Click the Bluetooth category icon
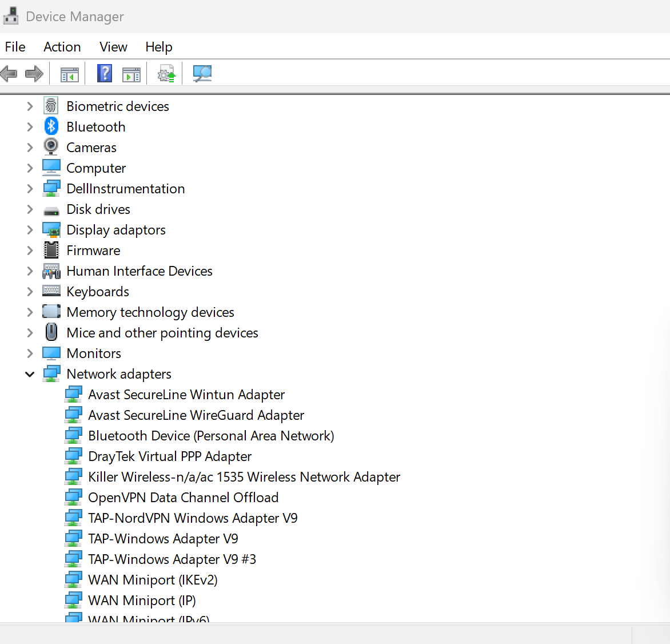The image size is (670, 644). 51,126
